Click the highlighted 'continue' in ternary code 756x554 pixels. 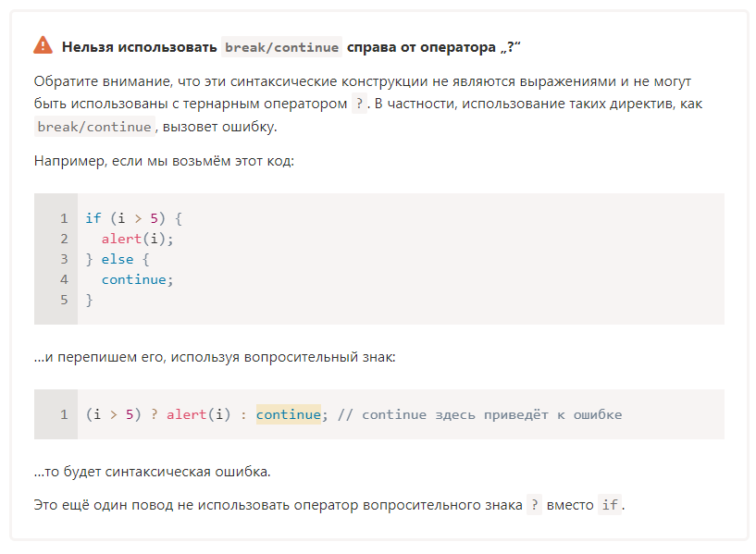coord(288,414)
